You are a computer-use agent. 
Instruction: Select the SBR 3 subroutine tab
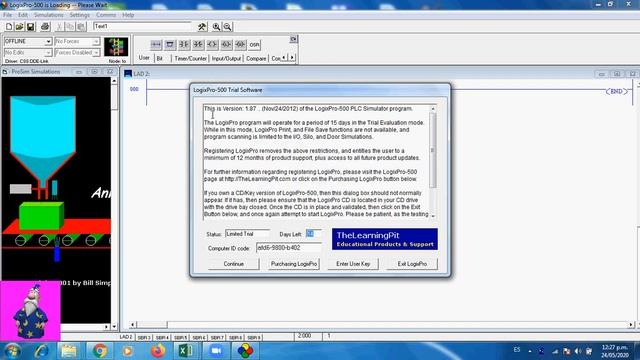click(x=144, y=338)
